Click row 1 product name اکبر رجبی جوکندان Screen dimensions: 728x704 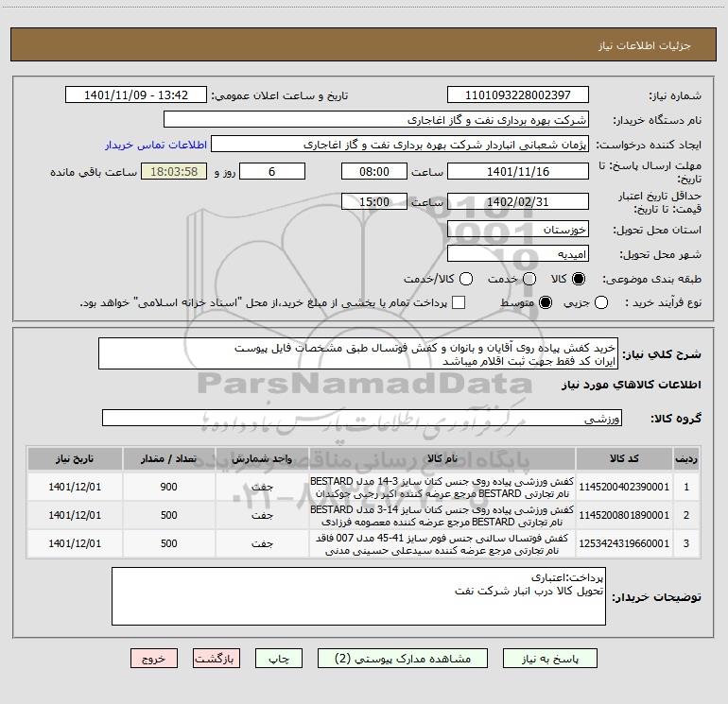pyautogui.click(x=442, y=487)
